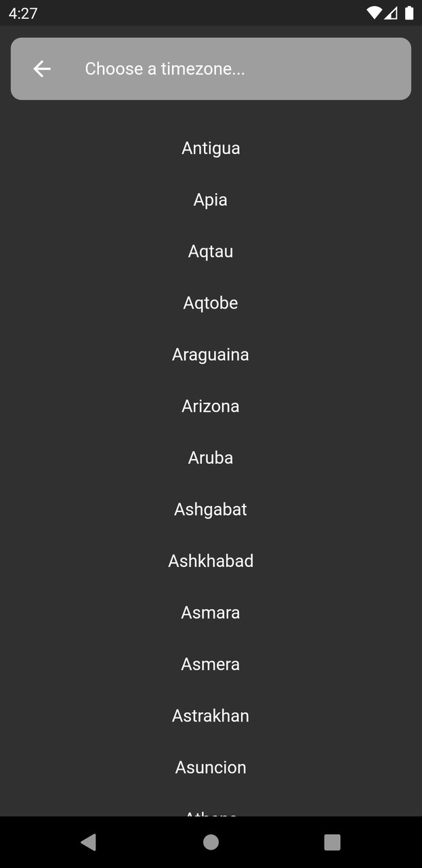Tap the Asmera timezone option
Image resolution: width=422 pixels, height=868 pixels.
tap(211, 663)
